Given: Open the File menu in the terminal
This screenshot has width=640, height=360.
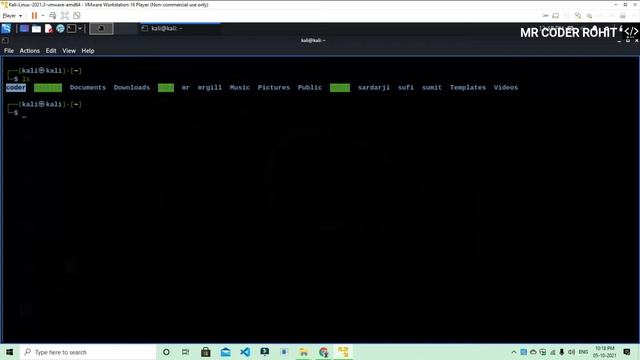Looking at the screenshot, I should [9, 51].
